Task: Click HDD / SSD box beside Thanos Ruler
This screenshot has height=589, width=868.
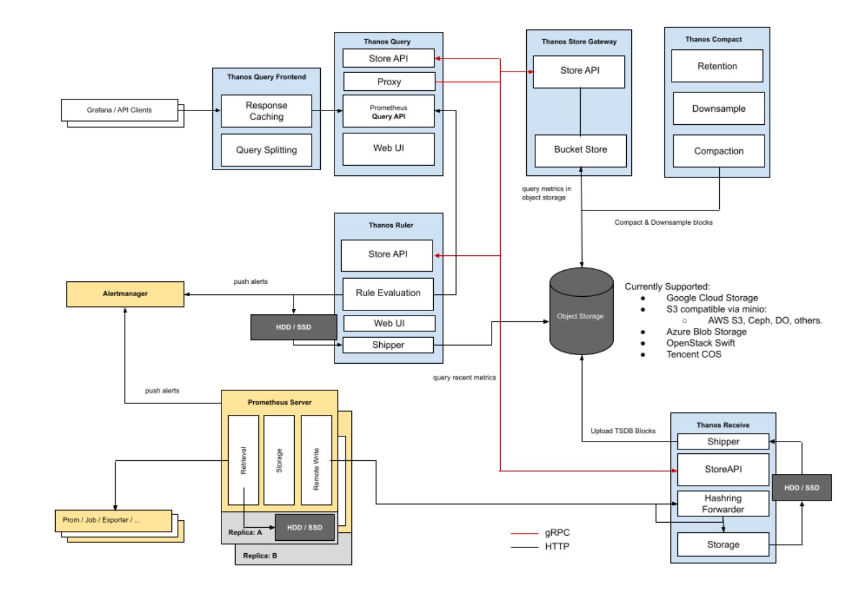Action: pos(293,327)
